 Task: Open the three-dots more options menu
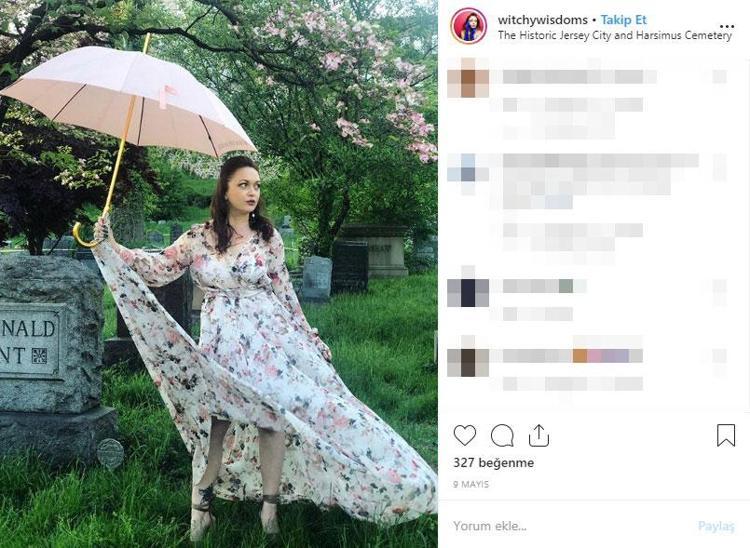point(727,26)
